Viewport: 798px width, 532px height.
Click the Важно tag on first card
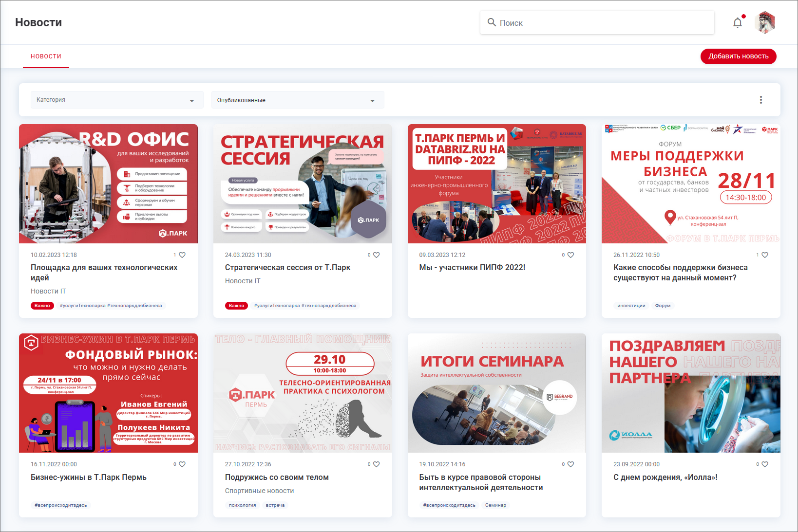[x=42, y=306]
